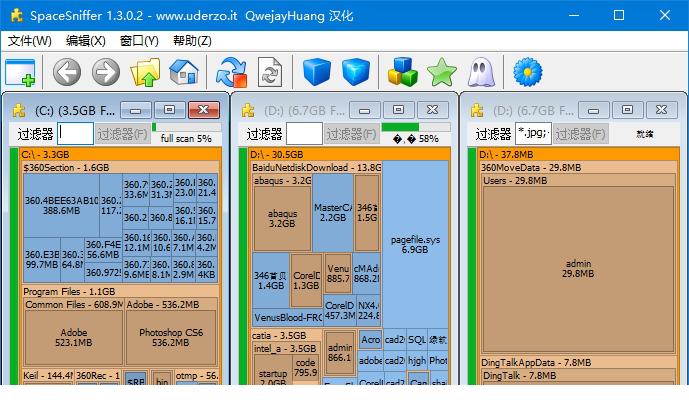Click the full scan 5% progress bar
This screenshot has height=400, width=689.
[x=187, y=127]
